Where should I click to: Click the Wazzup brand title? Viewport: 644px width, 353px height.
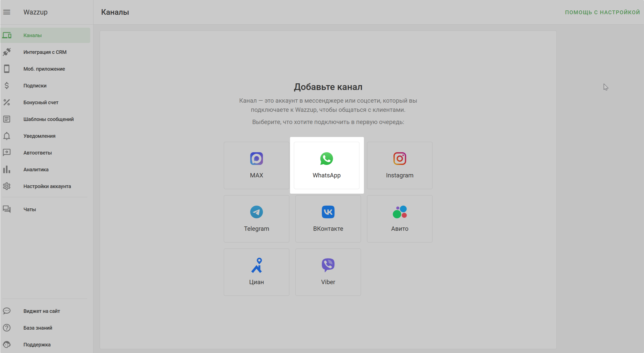(36, 12)
